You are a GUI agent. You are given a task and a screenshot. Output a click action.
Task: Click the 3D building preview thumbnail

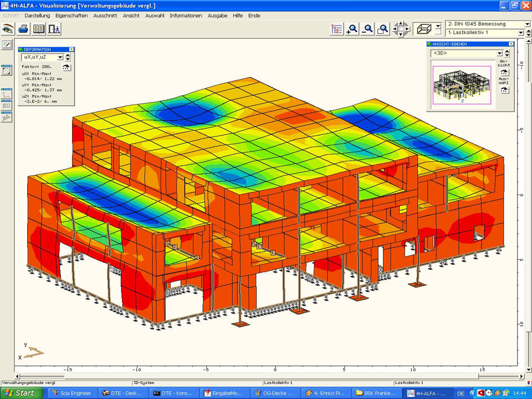[x=462, y=84]
